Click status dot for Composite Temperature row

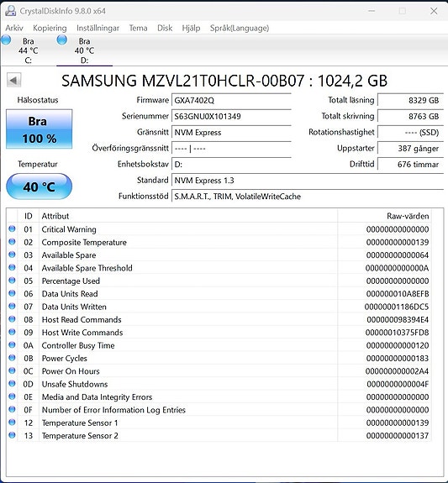point(12,242)
